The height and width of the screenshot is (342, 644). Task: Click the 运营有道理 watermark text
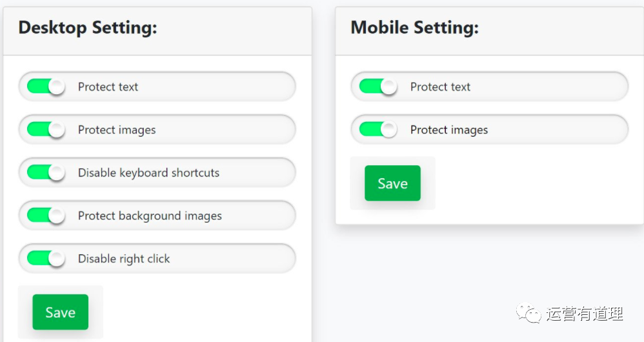[x=585, y=314]
